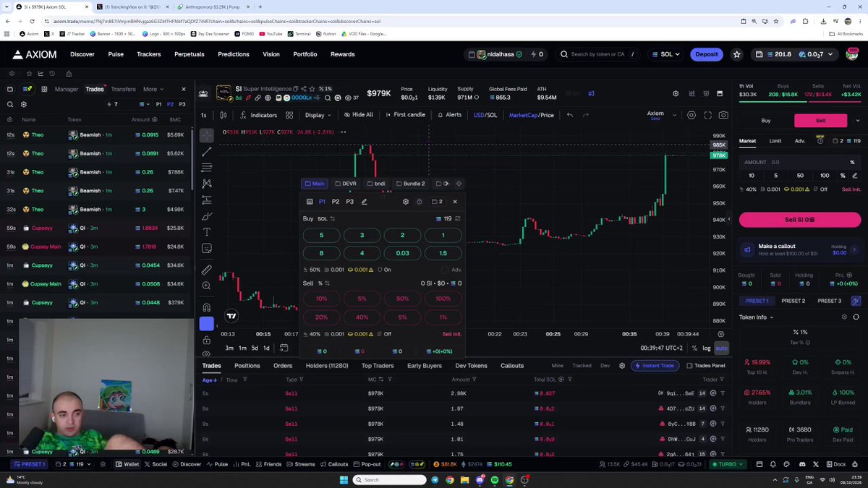This screenshot has width=868, height=488.
Task: Click the chart zoom-in tool
Action: tap(207, 286)
